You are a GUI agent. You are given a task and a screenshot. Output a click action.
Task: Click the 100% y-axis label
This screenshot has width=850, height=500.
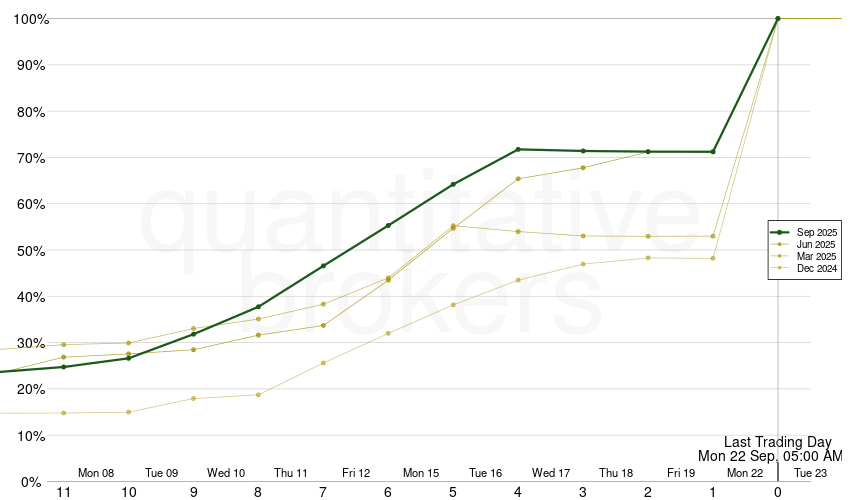tap(30, 19)
